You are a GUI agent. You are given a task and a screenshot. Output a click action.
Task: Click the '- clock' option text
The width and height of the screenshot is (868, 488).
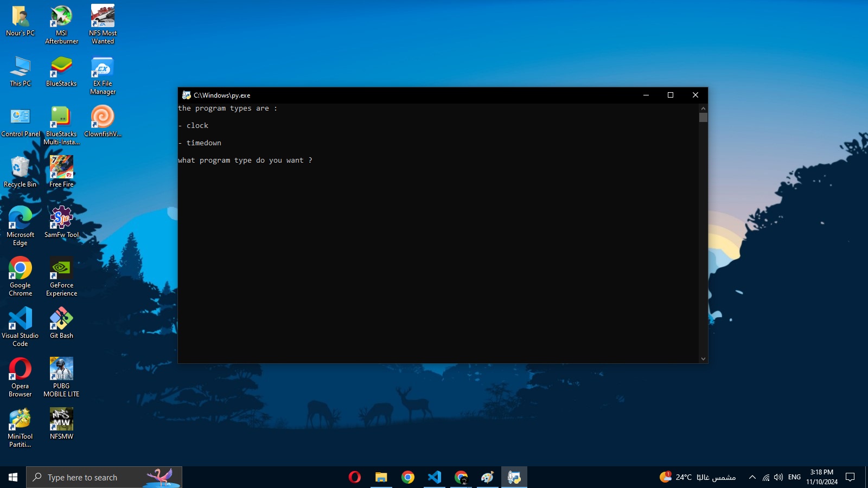point(193,126)
